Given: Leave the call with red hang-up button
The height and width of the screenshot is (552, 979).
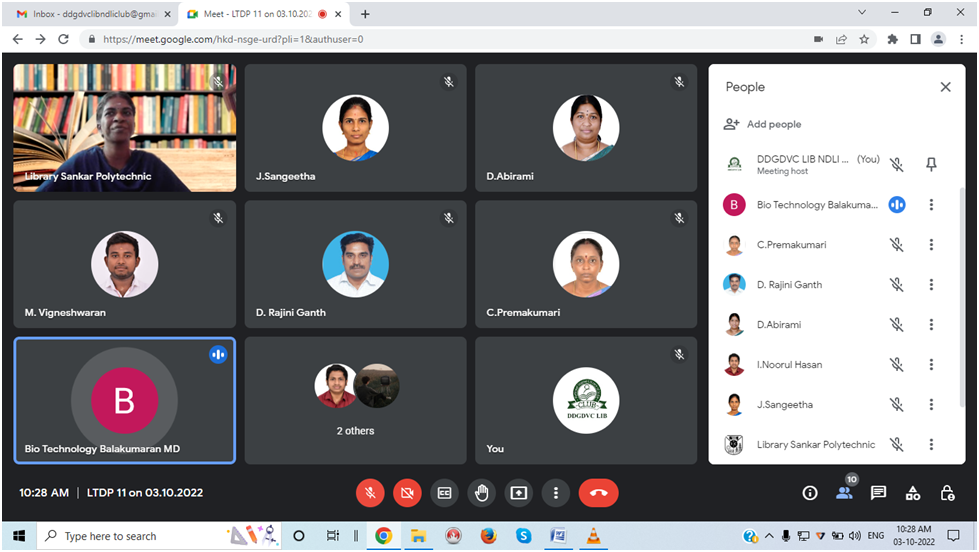Looking at the screenshot, I should (x=598, y=493).
